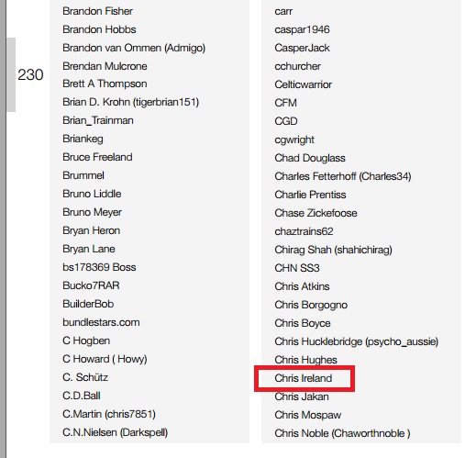Click on Brandon van Ommen (Admigo)
476x458 pixels.
134,48
